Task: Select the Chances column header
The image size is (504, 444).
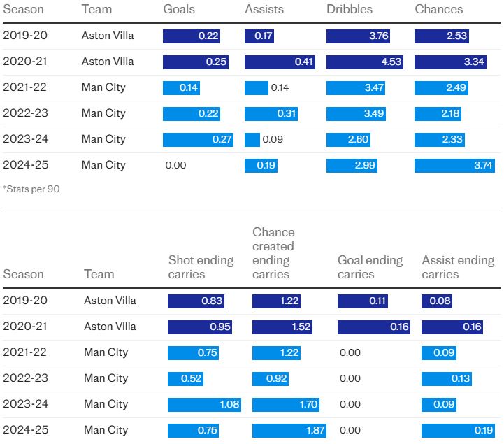Action: pyautogui.click(x=438, y=9)
